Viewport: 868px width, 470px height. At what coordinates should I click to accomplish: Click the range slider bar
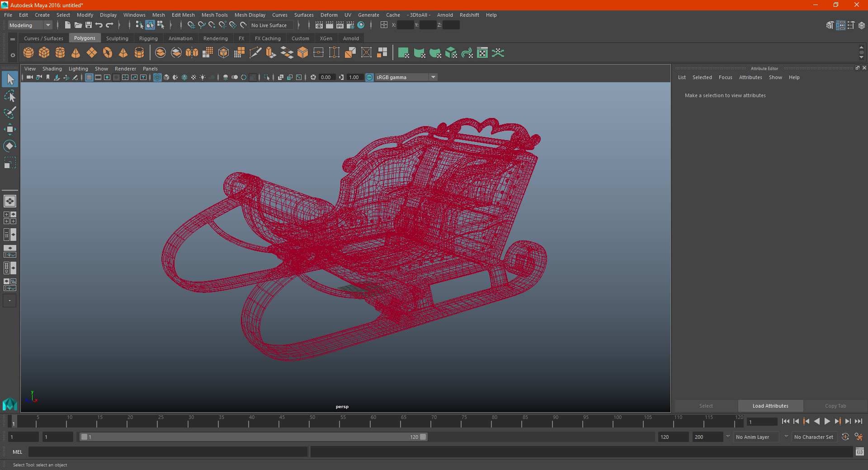point(253,437)
